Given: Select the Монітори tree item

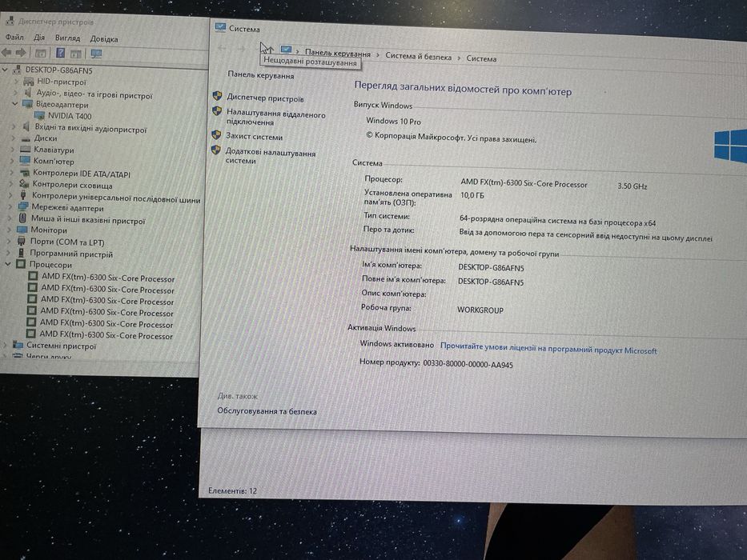Looking at the screenshot, I should tap(49, 230).
